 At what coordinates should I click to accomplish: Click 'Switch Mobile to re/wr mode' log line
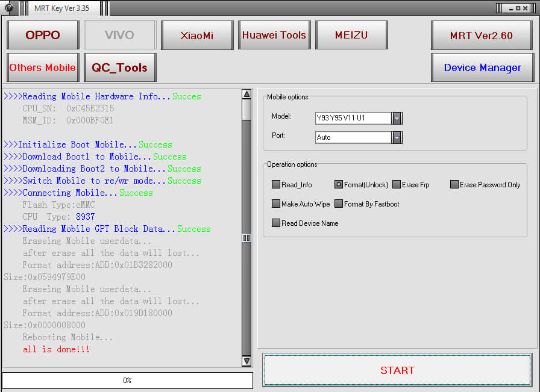[102, 181]
